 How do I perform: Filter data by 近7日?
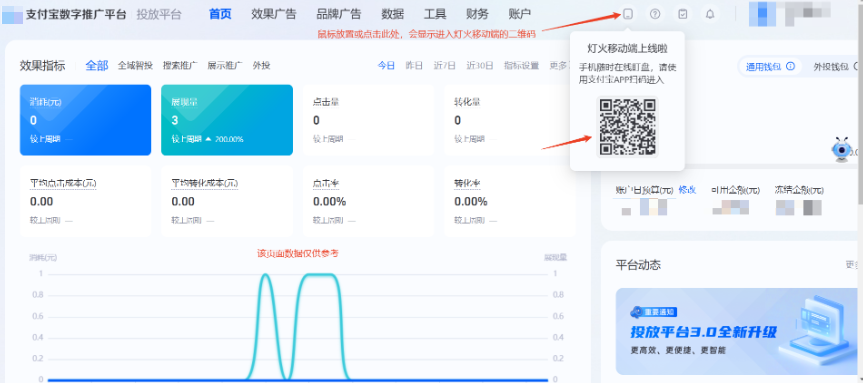click(445, 65)
